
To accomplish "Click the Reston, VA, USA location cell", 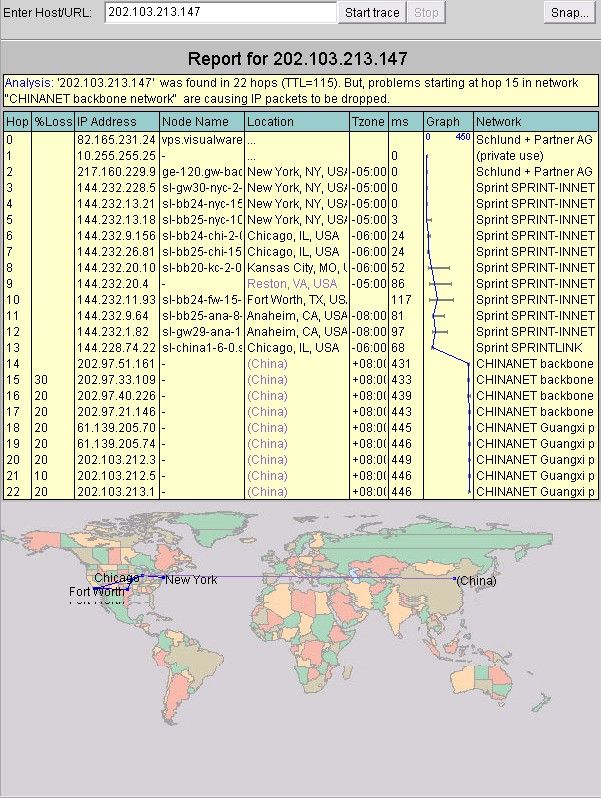I will pos(297,283).
